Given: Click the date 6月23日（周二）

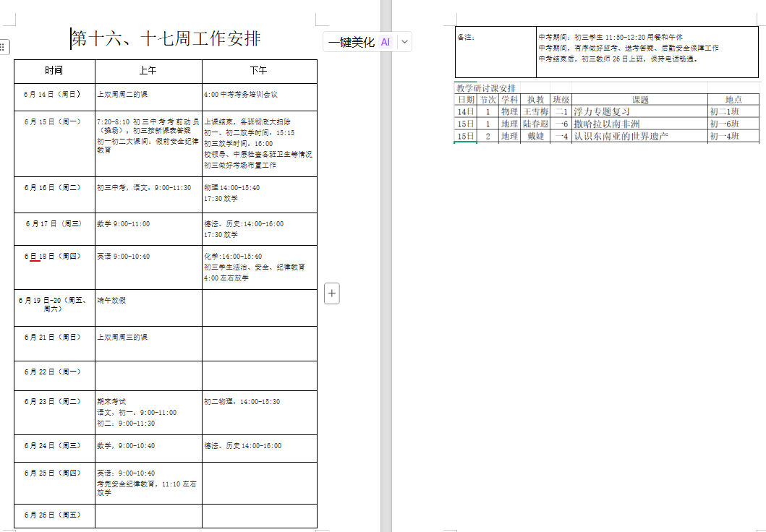Looking at the screenshot, I should 53,402.
